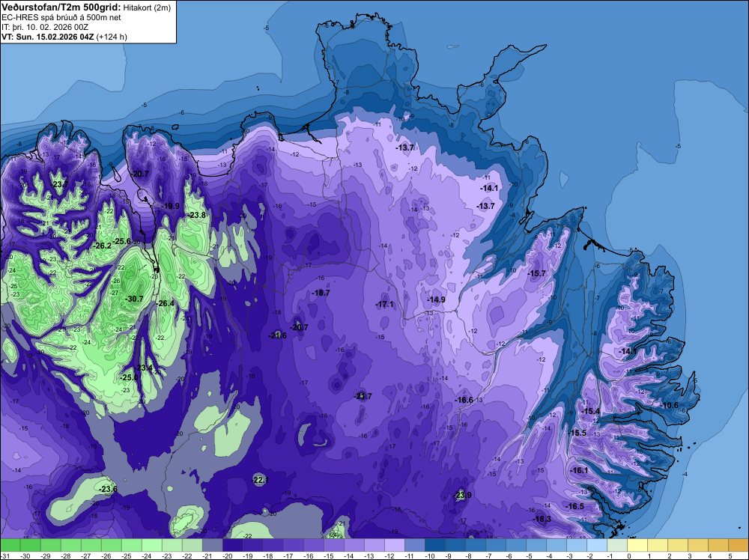The image size is (749, 560).
Task: Click the '-16.6' temperature value on the map
Action: click(x=464, y=400)
